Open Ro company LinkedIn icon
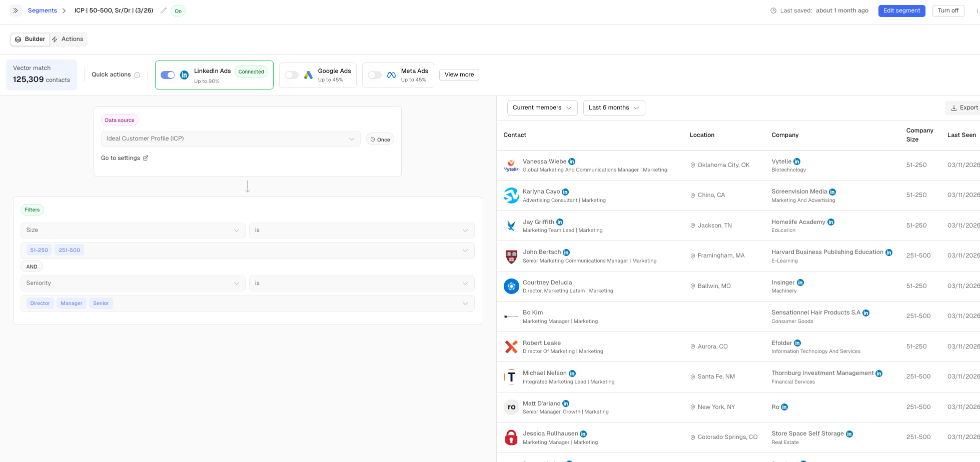980x462 pixels. [x=784, y=407]
